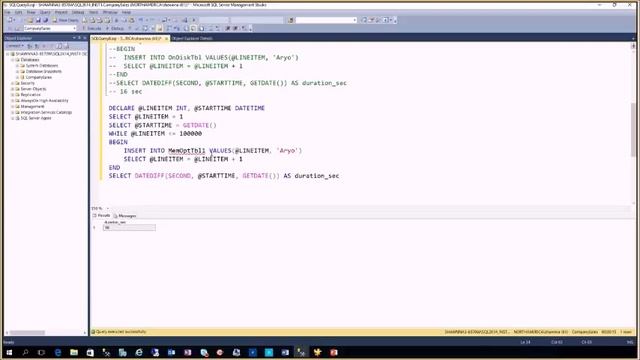The height and width of the screenshot is (360, 640).
Task: Select the Databases tree item
Action: (x=30, y=60)
